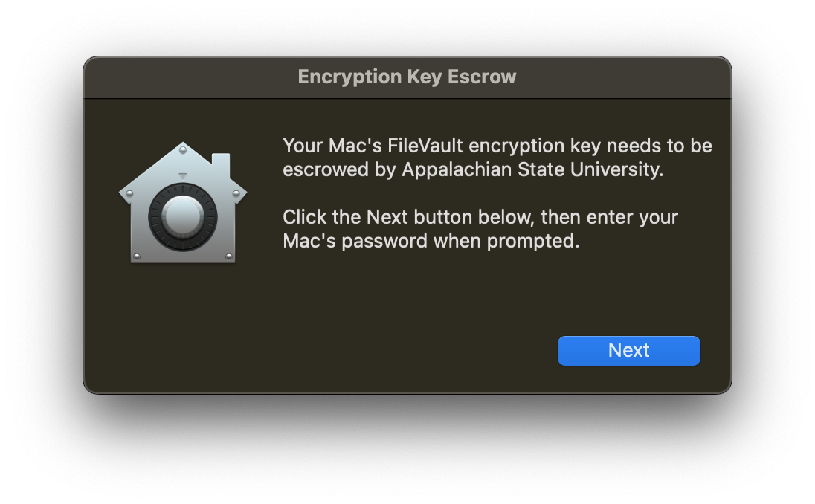Click the empty dialog area left of Next
Screen dimensions: 815x504
[372, 351]
